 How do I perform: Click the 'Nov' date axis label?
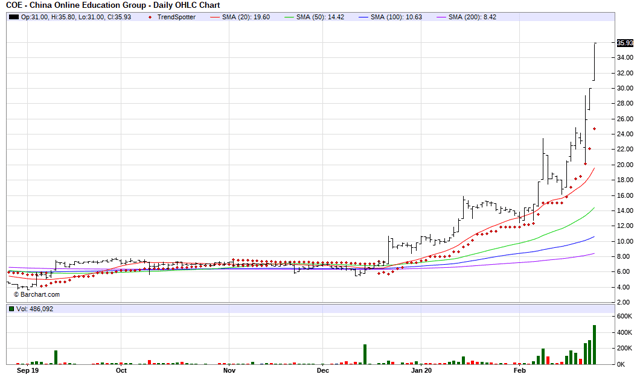[x=229, y=371]
